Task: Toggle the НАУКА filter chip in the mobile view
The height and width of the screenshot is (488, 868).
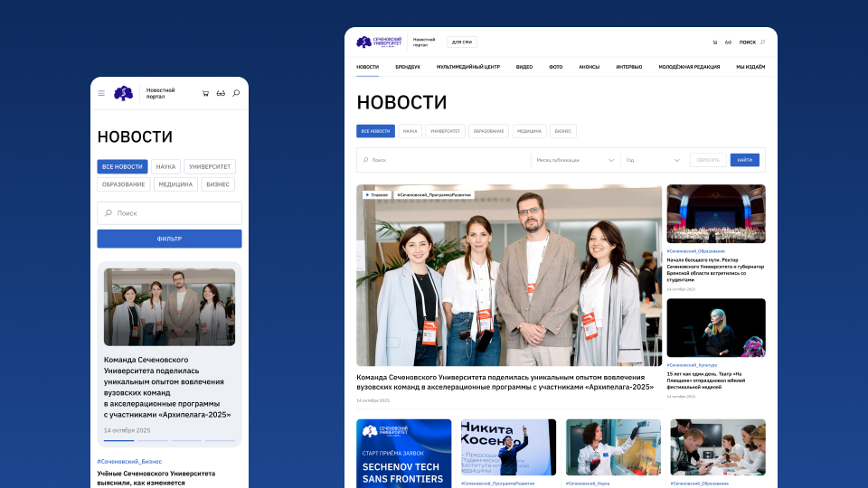Action: [165, 166]
